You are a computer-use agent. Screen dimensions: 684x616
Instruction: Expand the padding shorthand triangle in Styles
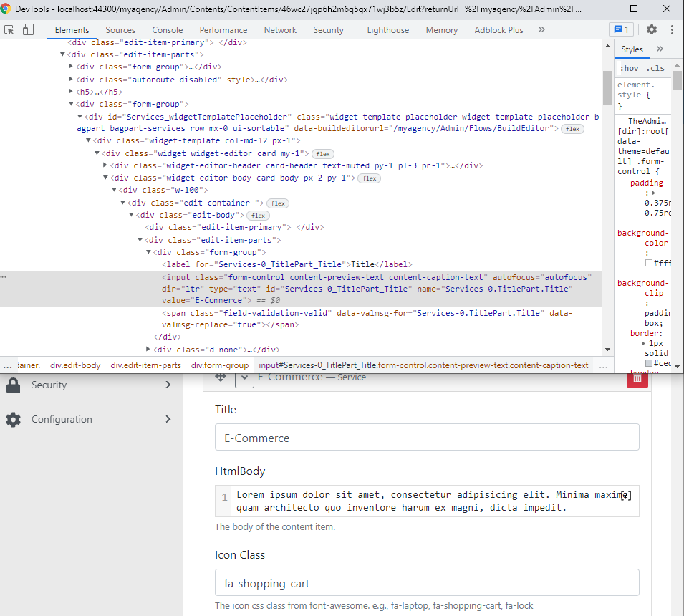click(x=653, y=193)
